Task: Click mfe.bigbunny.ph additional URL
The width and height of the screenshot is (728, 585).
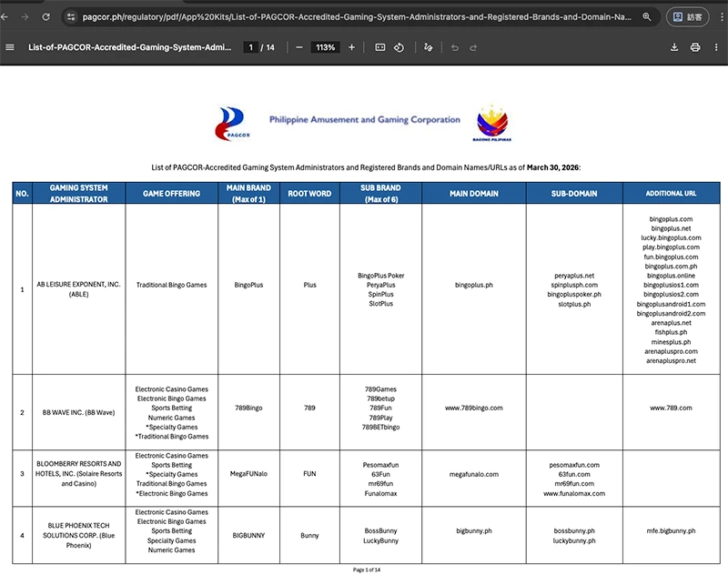Action: point(671,530)
